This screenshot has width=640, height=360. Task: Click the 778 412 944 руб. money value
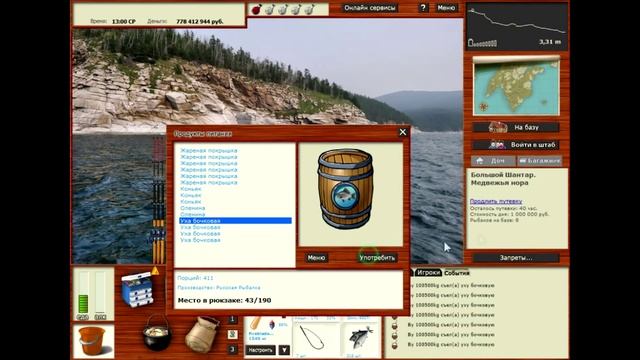[x=200, y=21]
